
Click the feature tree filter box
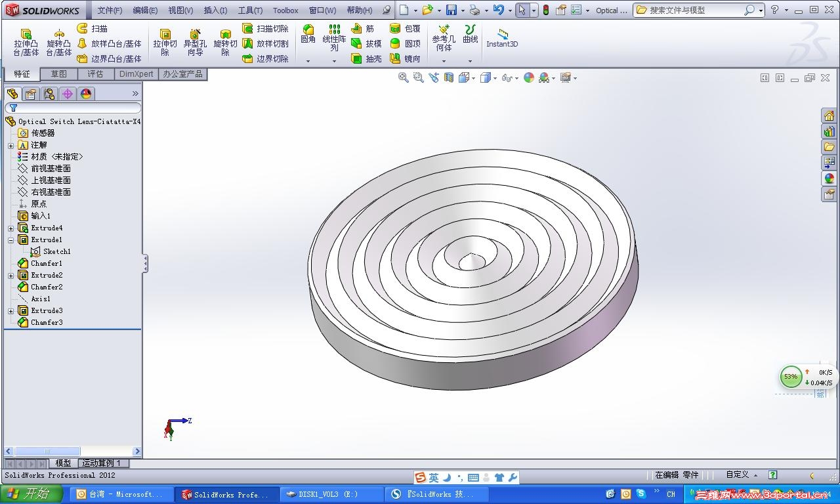[x=73, y=108]
